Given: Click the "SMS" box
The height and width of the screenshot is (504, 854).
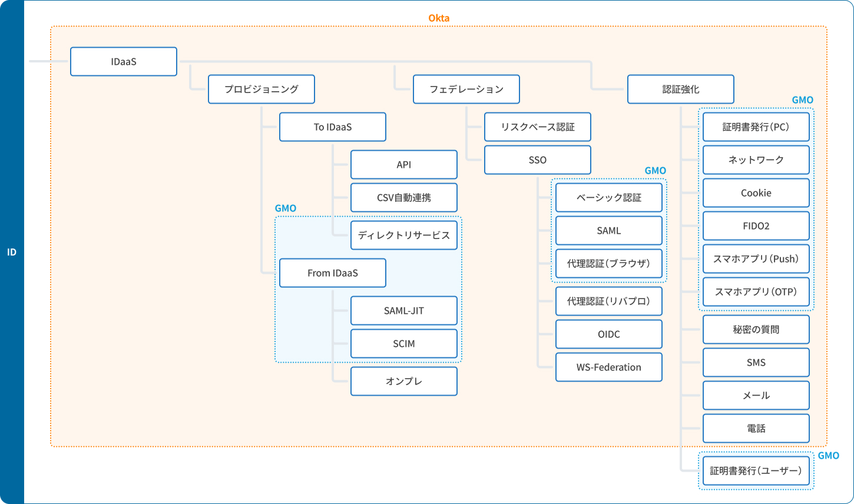Looking at the screenshot, I should coord(756,363).
